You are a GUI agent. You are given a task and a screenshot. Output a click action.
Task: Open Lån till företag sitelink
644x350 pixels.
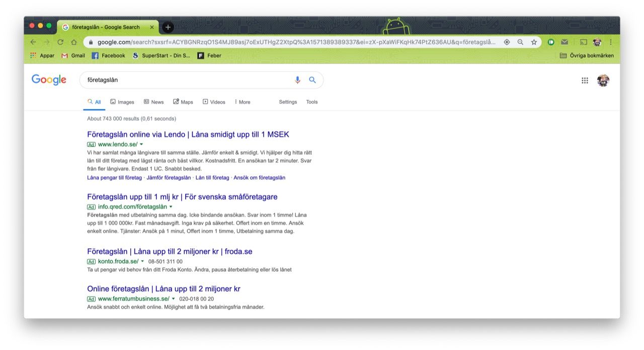click(x=212, y=178)
